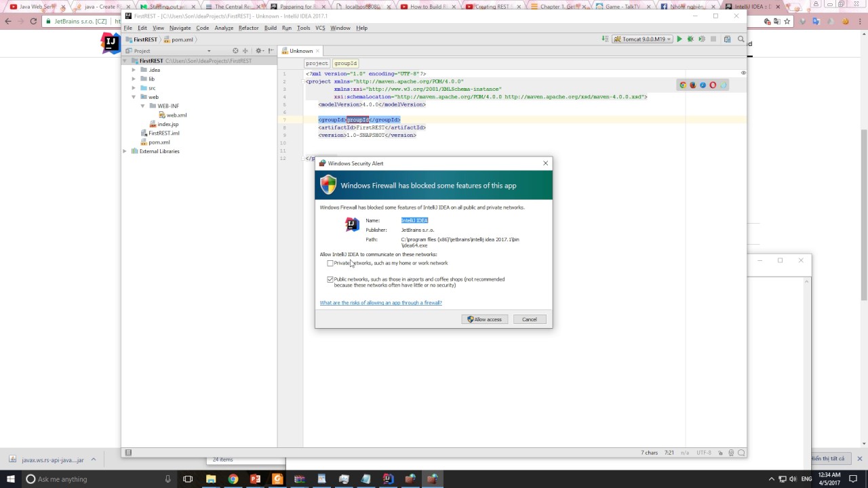
Task: Click the grayed-out stop button in the toolbar
Action: click(713, 39)
